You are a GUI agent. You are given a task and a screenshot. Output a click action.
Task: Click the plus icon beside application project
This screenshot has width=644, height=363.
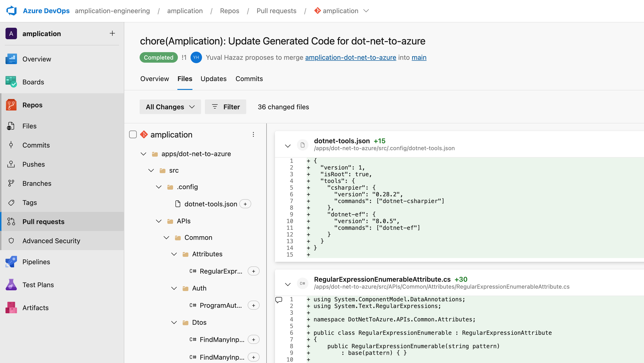tap(112, 33)
